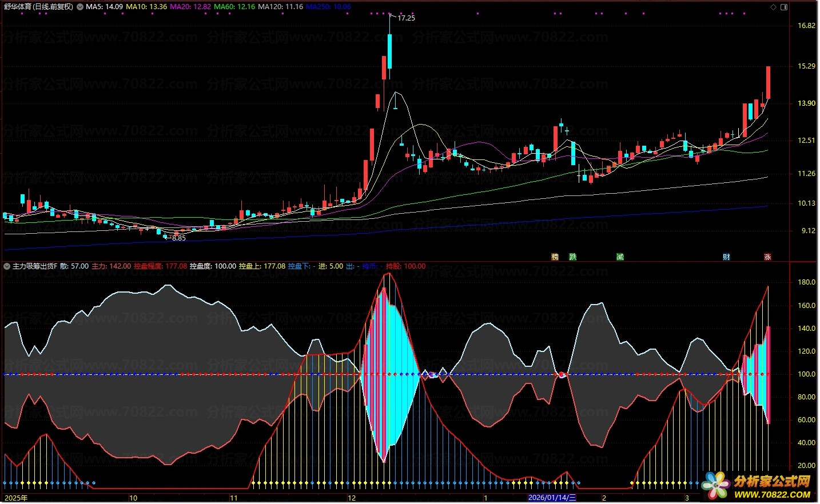
Task: Click the 进: 5.00 indicator value
Action: (331, 266)
